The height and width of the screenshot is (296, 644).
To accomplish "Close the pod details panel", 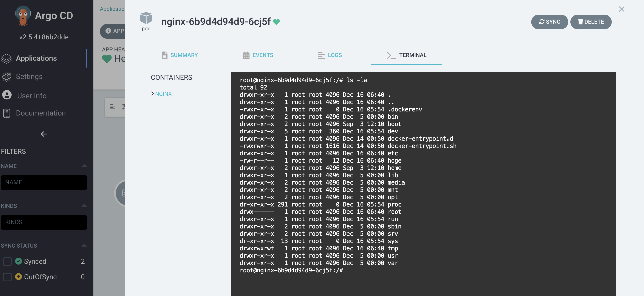I will (621, 9).
